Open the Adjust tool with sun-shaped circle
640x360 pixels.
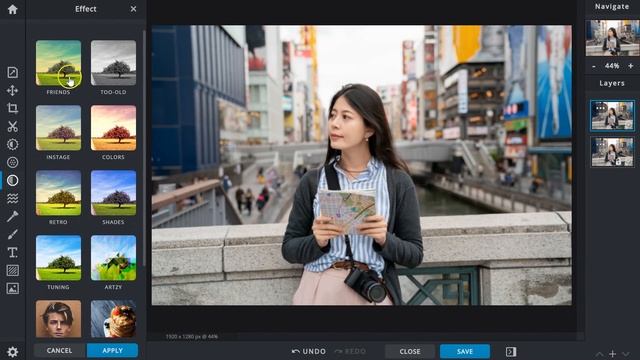[12, 144]
